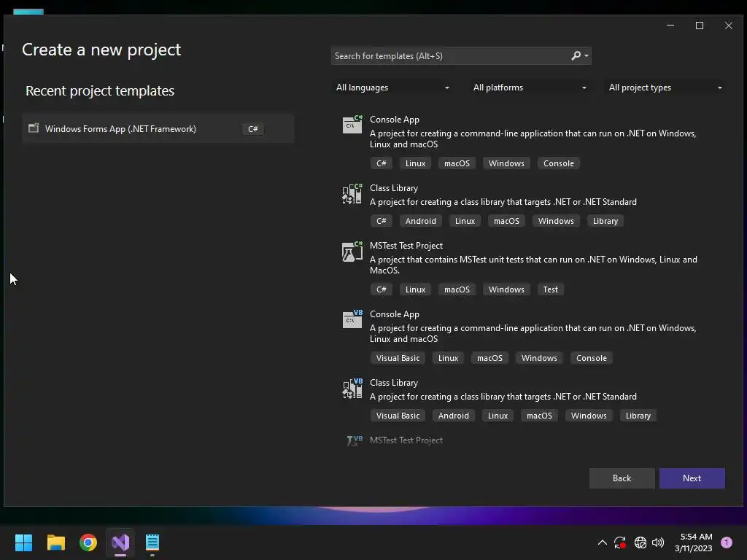Open the search options dropdown arrow
The image size is (747, 560).
point(587,55)
